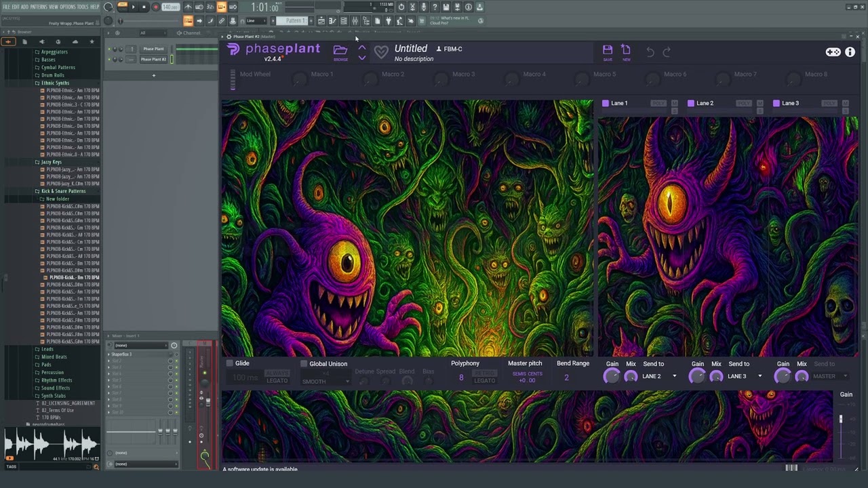Toggle Lane 3 enable square

pyautogui.click(x=776, y=103)
